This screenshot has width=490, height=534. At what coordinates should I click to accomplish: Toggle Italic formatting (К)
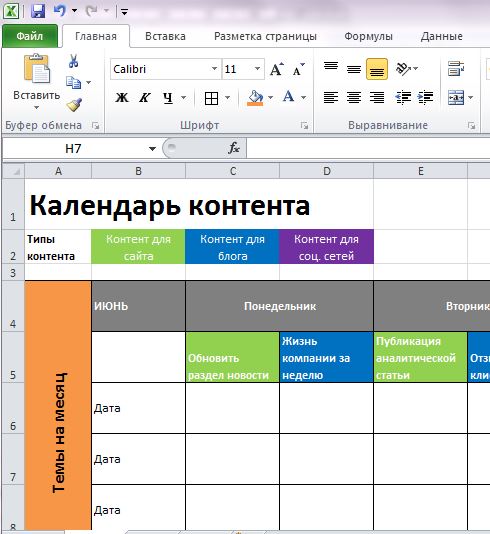click(x=144, y=98)
